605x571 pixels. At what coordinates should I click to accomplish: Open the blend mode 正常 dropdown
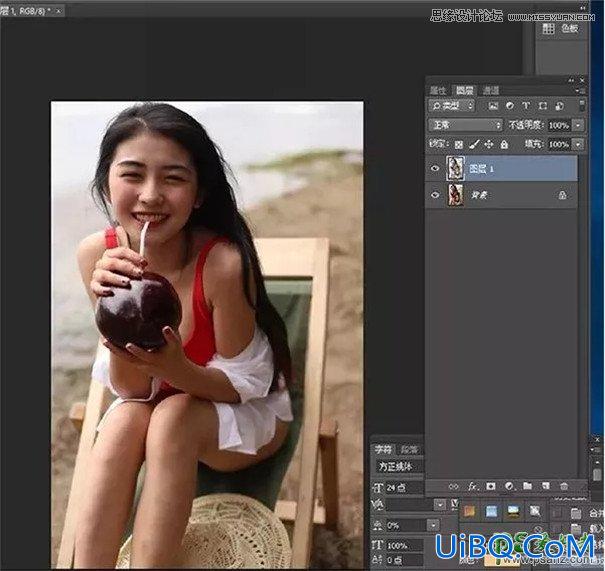465,125
